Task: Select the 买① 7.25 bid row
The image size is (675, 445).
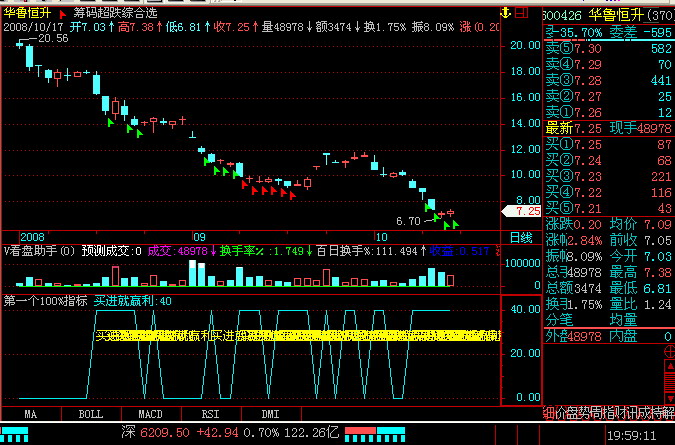Action: 608,144
